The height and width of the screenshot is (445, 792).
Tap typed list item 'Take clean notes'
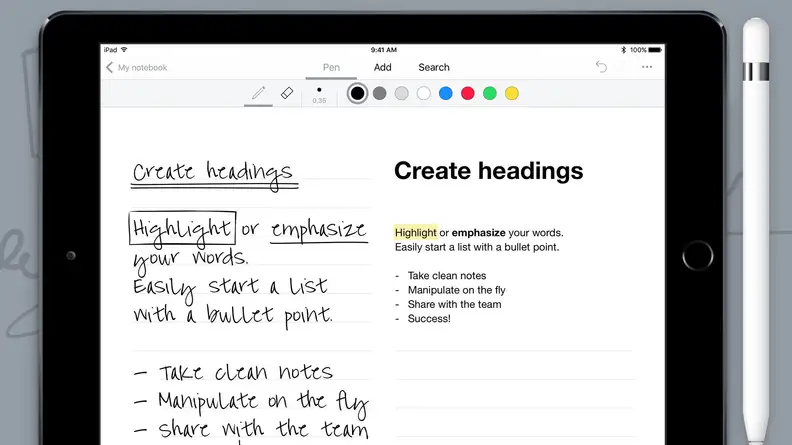(x=447, y=276)
